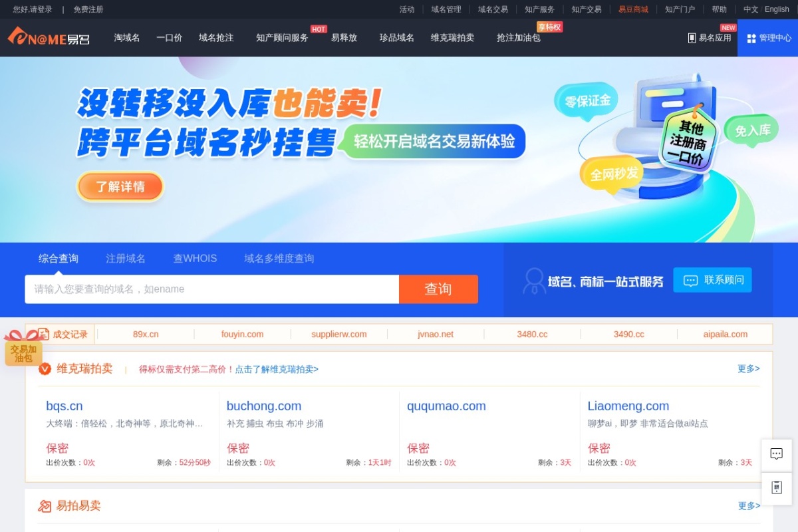Open 知产顾问服务 menu item
This screenshot has height=532, width=798.
tap(282, 38)
